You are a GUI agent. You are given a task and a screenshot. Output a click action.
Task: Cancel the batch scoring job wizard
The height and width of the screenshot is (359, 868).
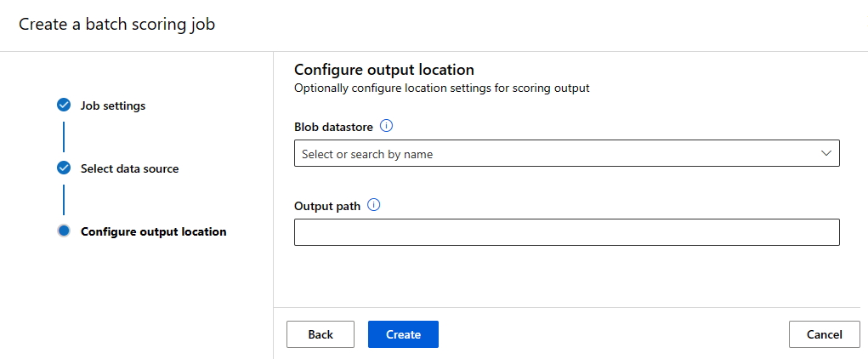pyautogui.click(x=825, y=334)
